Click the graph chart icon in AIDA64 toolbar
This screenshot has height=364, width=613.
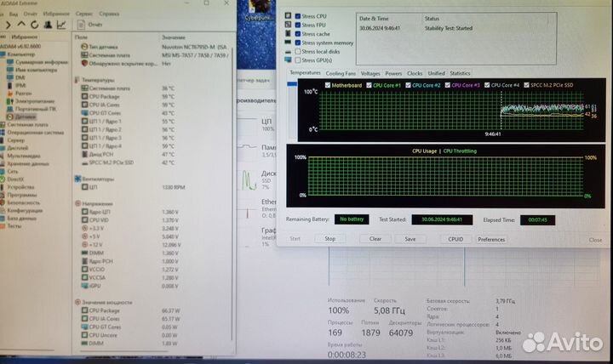[61, 25]
